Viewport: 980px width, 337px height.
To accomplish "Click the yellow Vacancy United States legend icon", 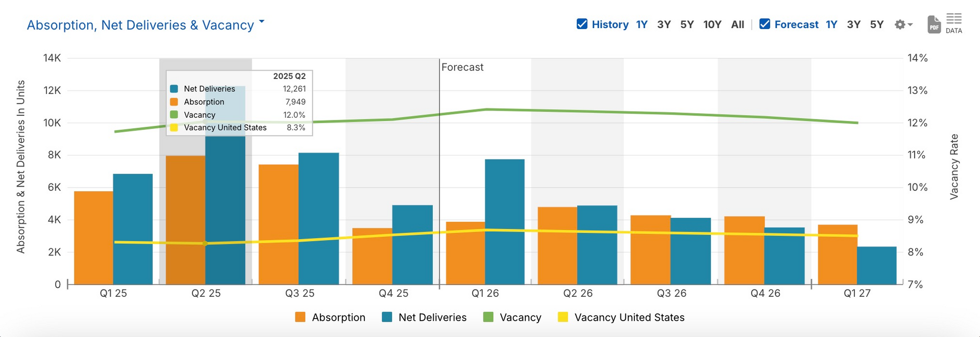I will [562, 317].
